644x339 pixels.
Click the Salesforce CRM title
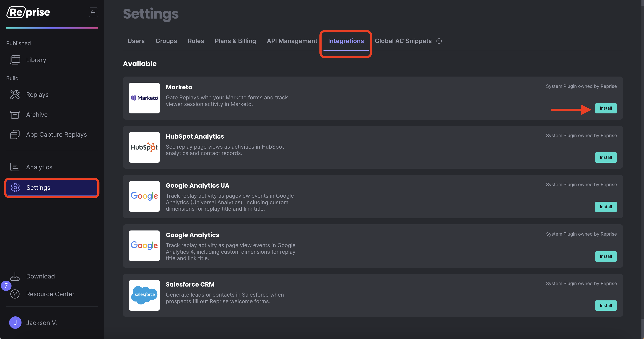(x=190, y=284)
